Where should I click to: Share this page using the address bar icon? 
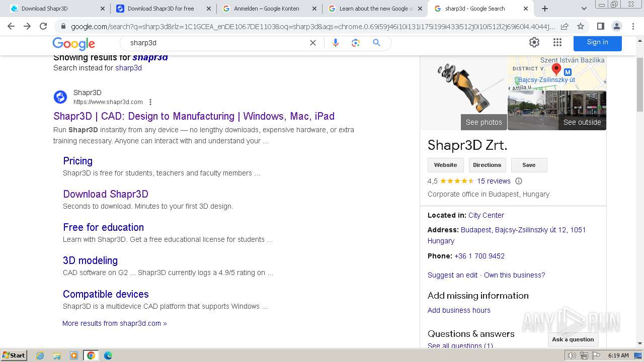click(565, 26)
